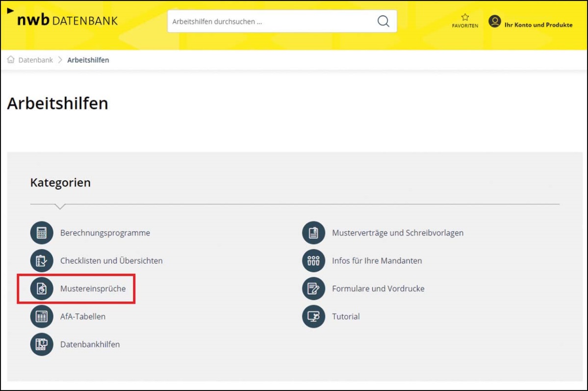Click the user account avatar icon
The height and width of the screenshot is (391, 588).
tap(494, 22)
